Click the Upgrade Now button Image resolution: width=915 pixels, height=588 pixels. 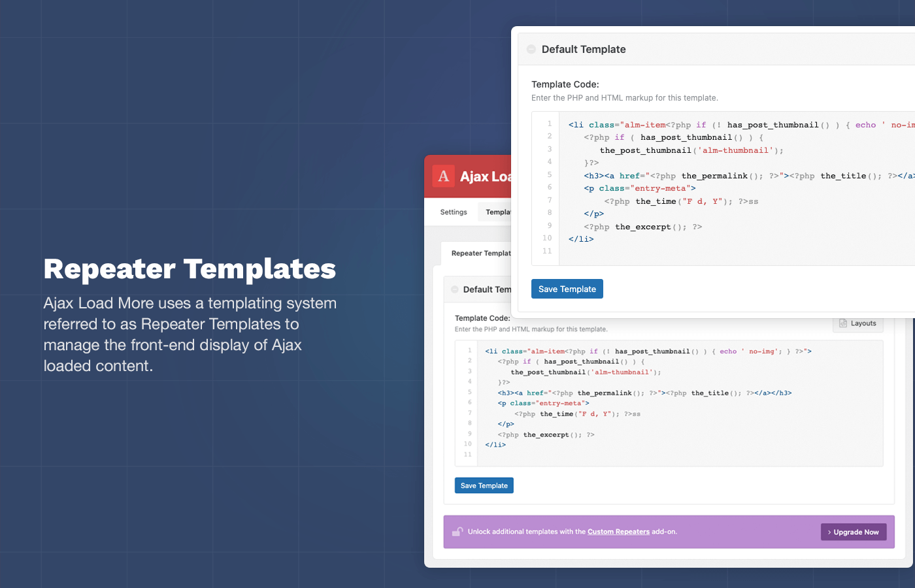point(854,532)
